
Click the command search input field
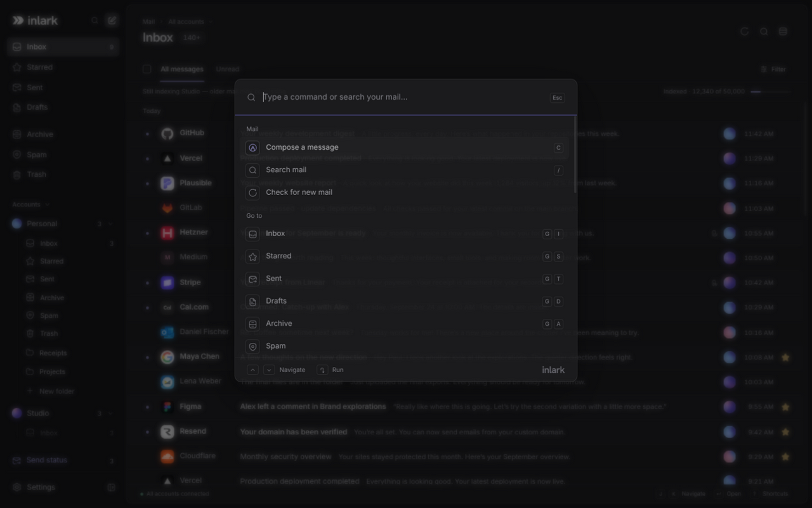pyautogui.click(x=403, y=97)
